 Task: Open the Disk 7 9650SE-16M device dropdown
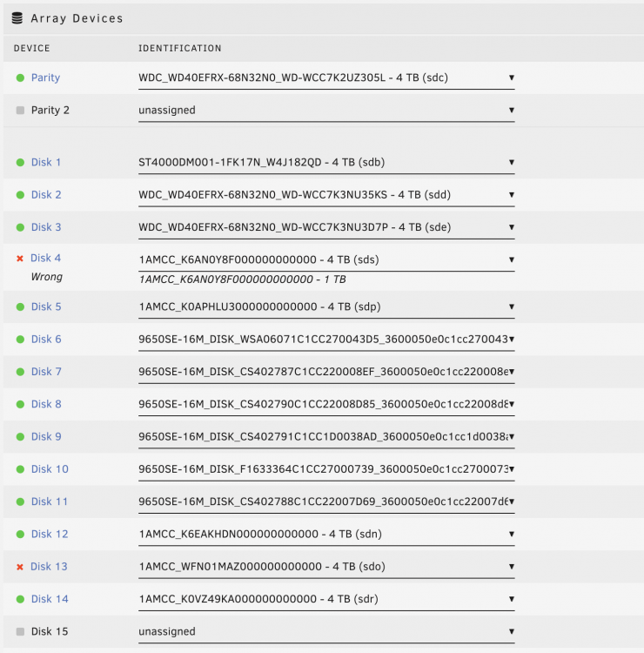coord(326,372)
